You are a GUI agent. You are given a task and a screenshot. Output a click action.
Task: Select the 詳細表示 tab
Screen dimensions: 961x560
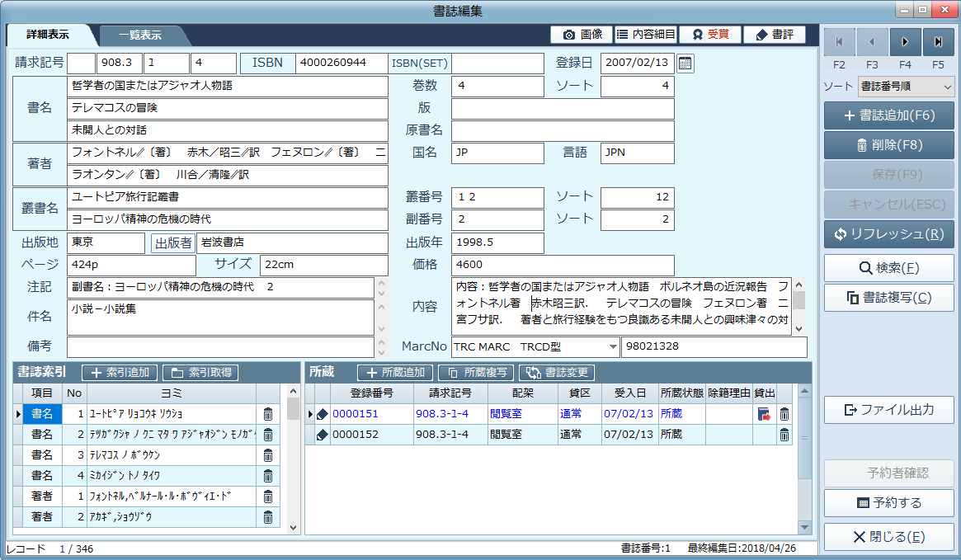(48, 35)
